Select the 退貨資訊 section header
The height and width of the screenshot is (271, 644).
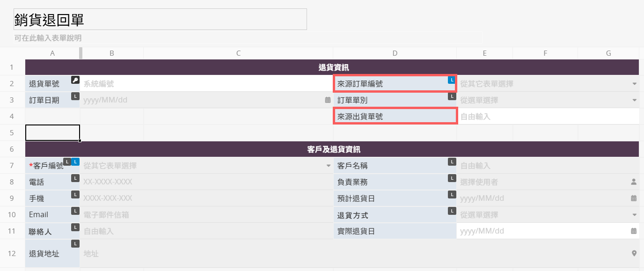pos(333,67)
